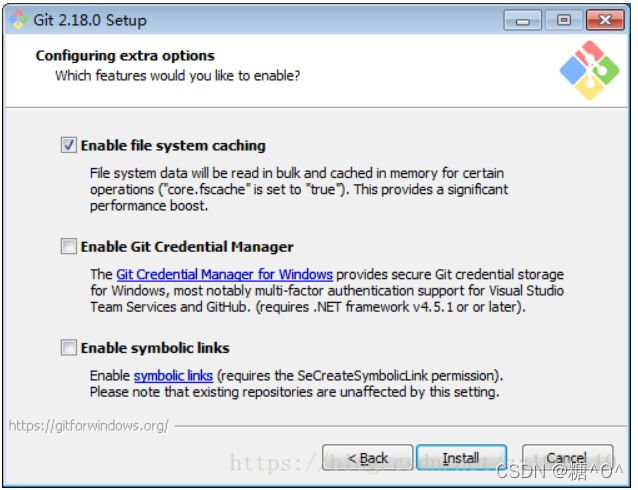This screenshot has width=638, height=490.
Task: Minimize the Git Setup window
Action: [x=524, y=19]
